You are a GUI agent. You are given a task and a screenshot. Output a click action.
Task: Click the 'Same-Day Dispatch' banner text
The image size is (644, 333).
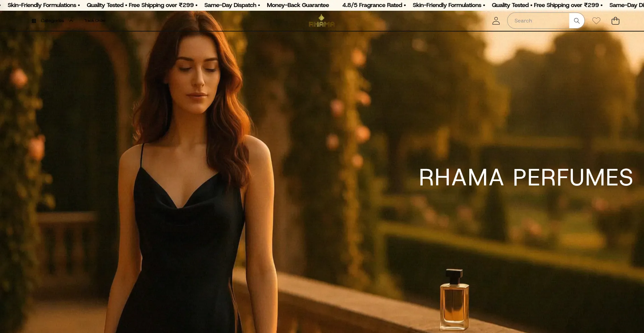[230, 5]
